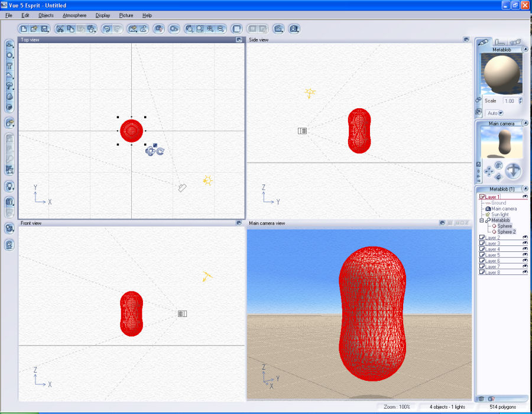
Task: Toggle visibility eye of Layer 2
Action: pos(525,237)
